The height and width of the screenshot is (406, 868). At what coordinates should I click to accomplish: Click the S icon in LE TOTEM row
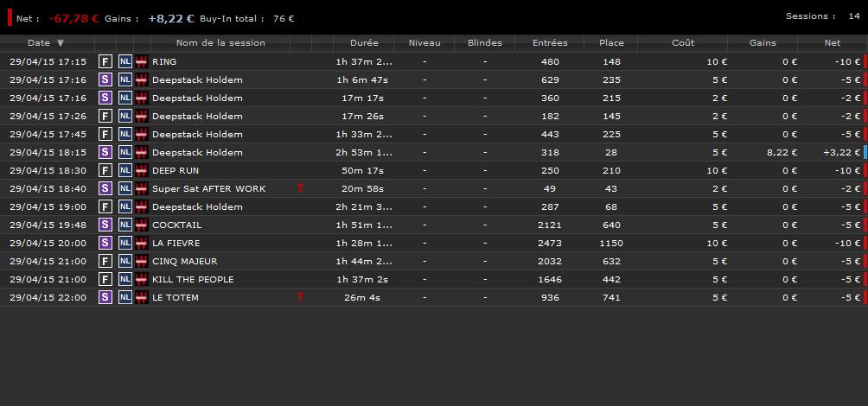point(105,297)
